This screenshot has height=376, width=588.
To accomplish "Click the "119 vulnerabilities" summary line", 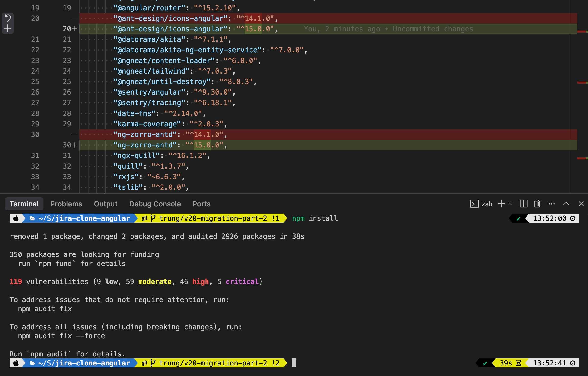I will coord(136,282).
